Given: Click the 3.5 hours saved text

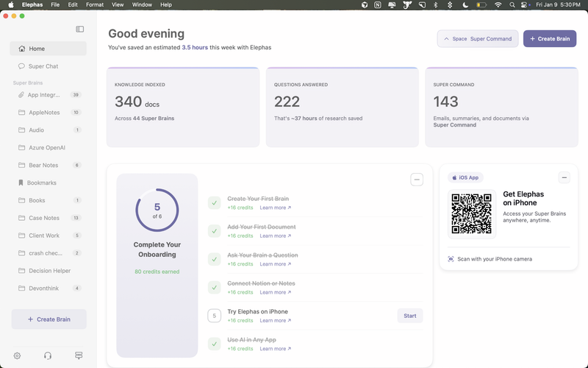Looking at the screenshot, I should pos(195,47).
